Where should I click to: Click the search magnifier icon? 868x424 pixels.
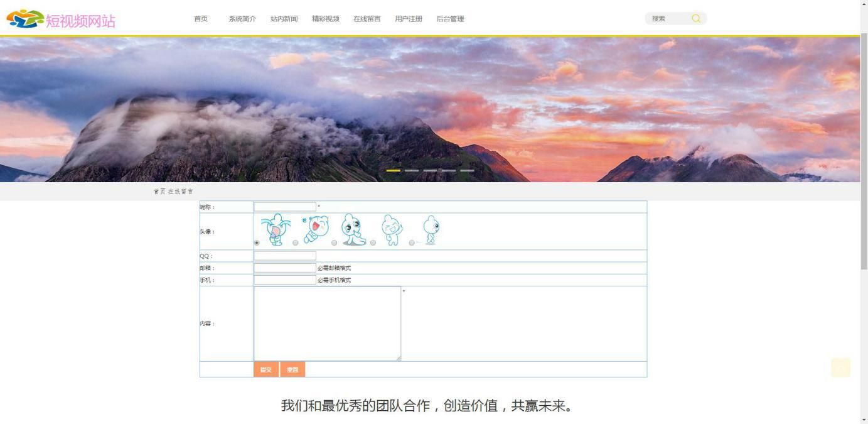tap(696, 19)
